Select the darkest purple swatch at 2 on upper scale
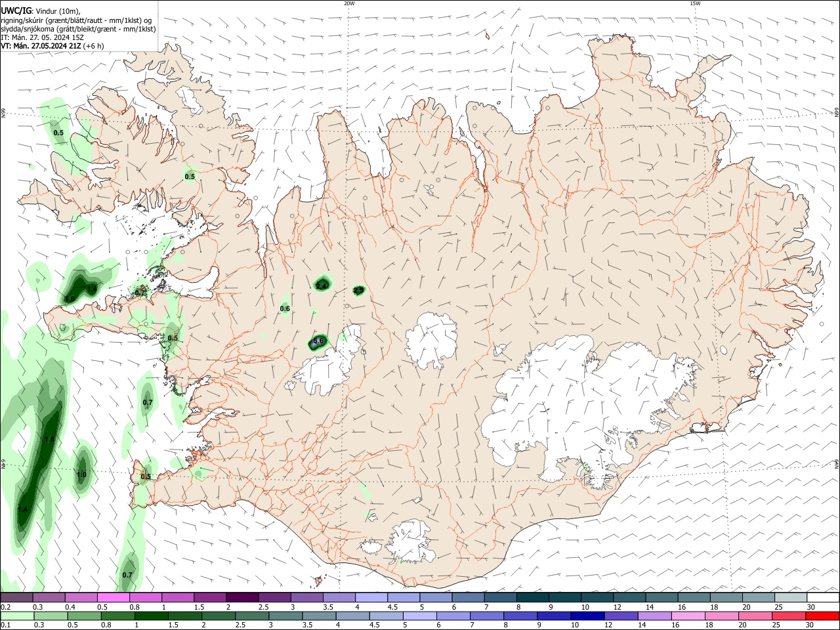 (241, 598)
